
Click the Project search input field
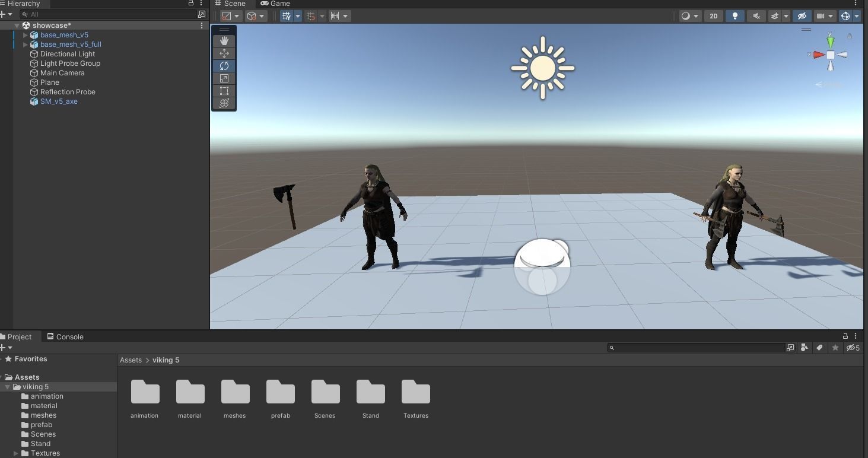[x=695, y=348]
